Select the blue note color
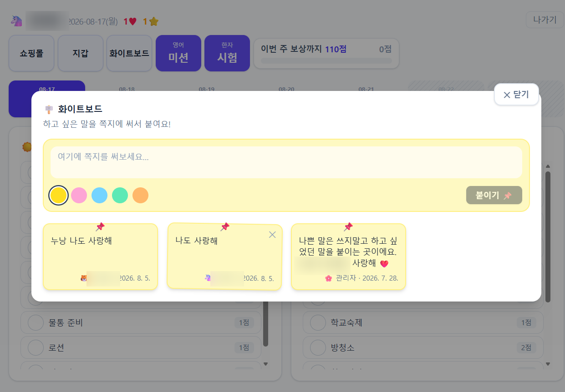 100,195
